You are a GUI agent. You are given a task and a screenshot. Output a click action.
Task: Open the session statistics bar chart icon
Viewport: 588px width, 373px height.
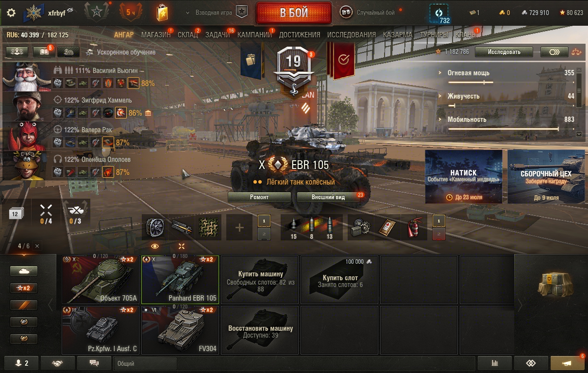coord(495,363)
